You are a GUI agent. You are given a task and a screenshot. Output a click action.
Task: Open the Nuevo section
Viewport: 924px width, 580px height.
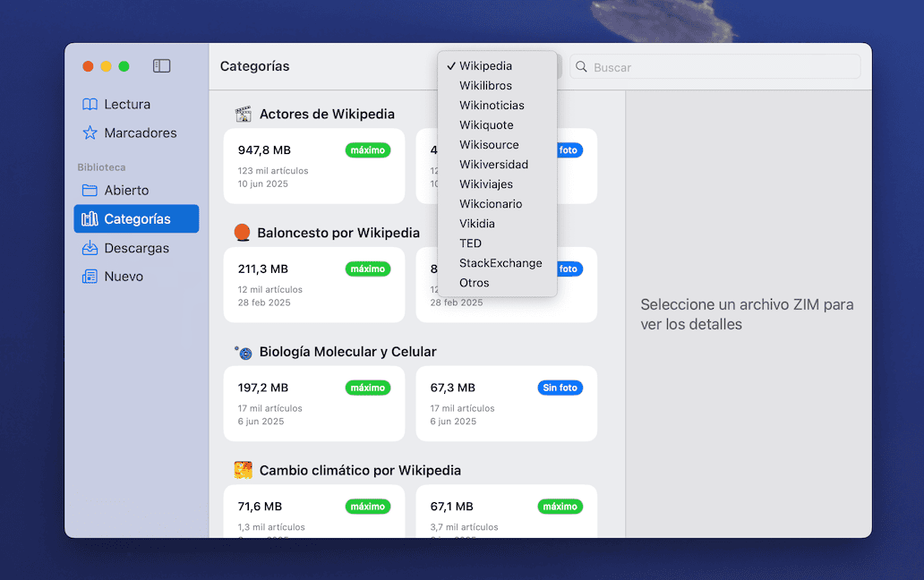[136, 277]
